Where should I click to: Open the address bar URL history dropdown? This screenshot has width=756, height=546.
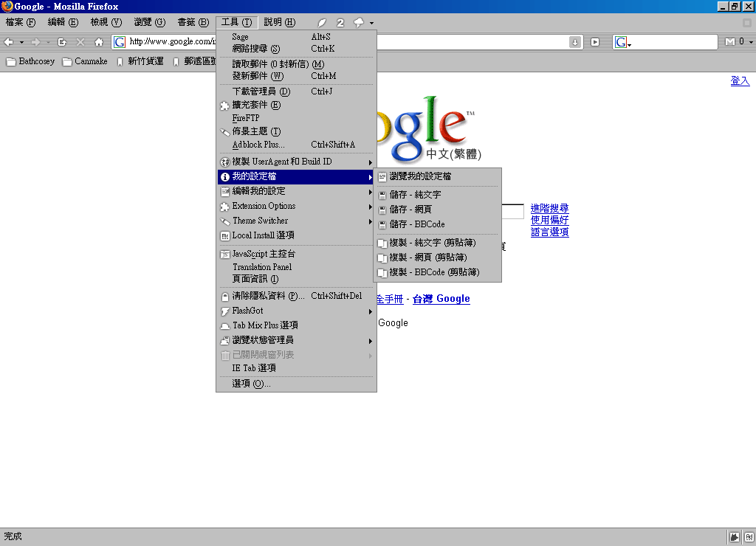tap(574, 42)
